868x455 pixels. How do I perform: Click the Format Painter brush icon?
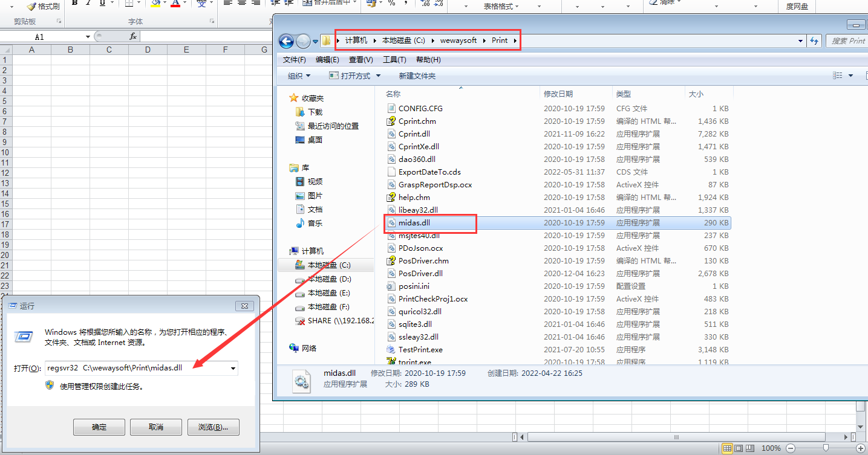pos(32,6)
